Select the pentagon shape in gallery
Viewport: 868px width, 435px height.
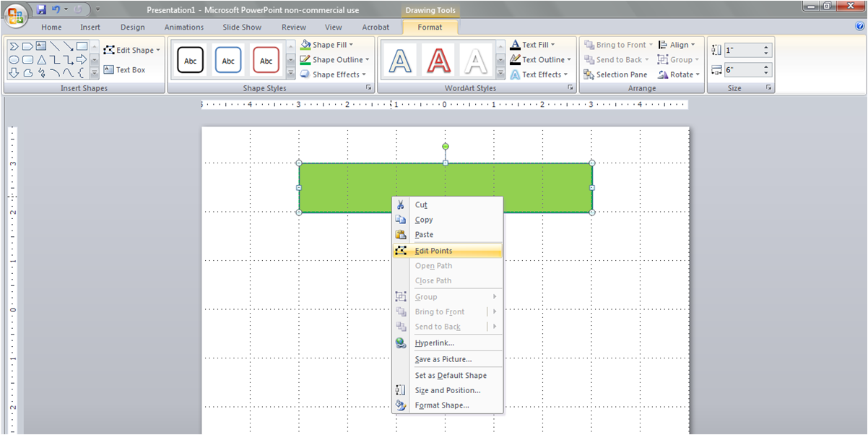click(27, 46)
